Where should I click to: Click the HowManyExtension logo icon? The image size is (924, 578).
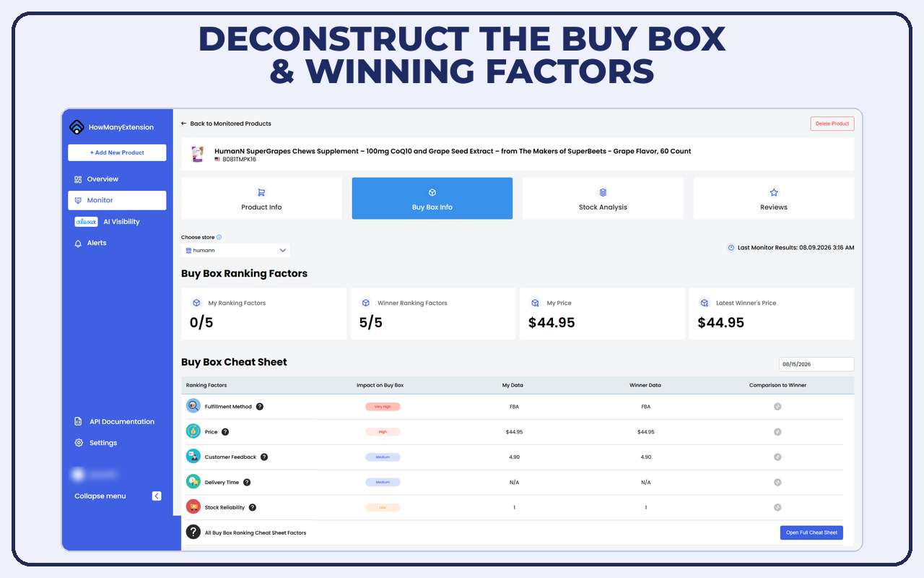(x=77, y=127)
